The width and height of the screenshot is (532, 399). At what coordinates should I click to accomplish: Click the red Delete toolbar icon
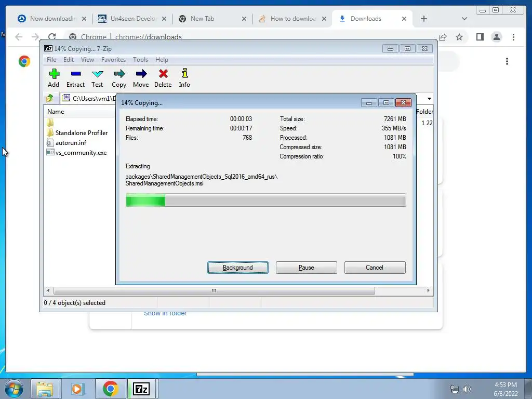tap(163, 78)
